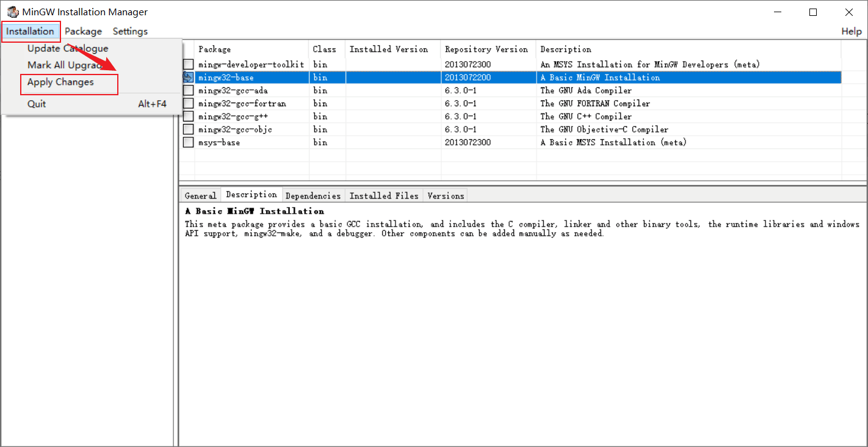The image size is (868, 447).
Task: Click the Description column header
Action: pos(689,49)
